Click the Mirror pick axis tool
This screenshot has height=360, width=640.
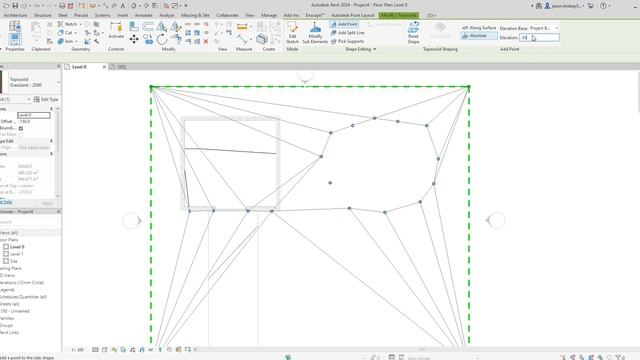(x=162, y=27)
